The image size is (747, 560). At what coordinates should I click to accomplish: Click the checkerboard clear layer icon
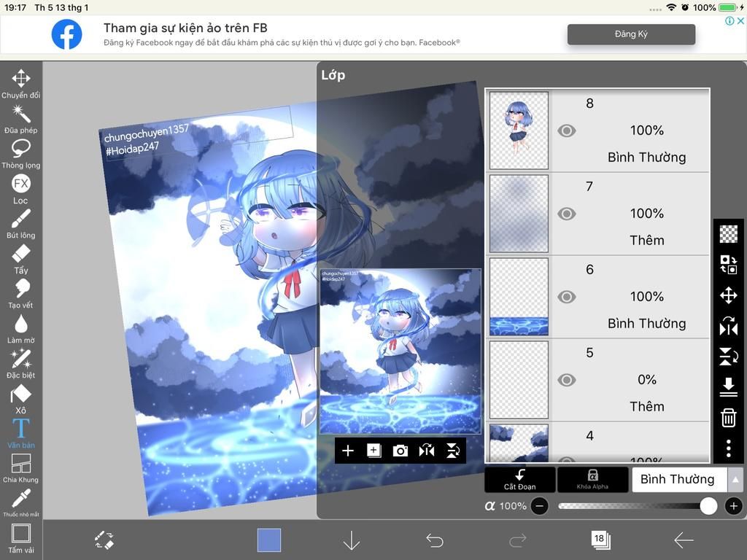coord(729,234)
